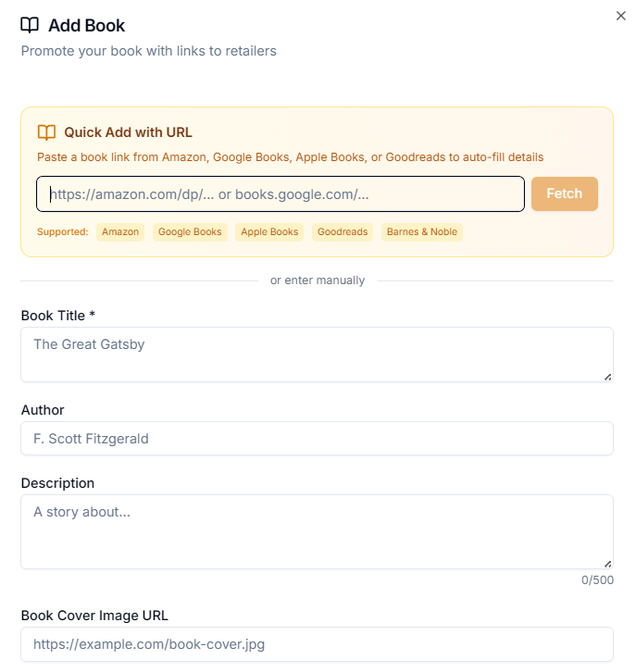Click the book icon beside Add Book

pos(30,26)
